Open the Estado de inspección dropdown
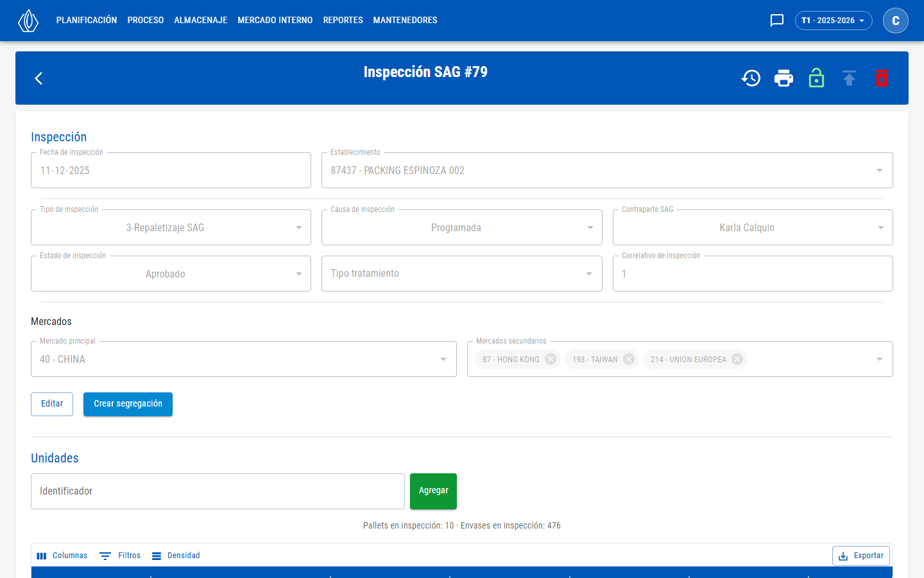The width and height of the screenshot is (924, 578). pyautogui.click(x=171, y=274)
